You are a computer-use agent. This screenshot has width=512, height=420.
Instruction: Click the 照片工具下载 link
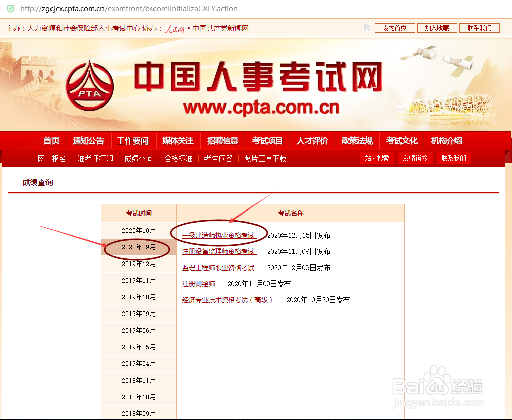265,158
